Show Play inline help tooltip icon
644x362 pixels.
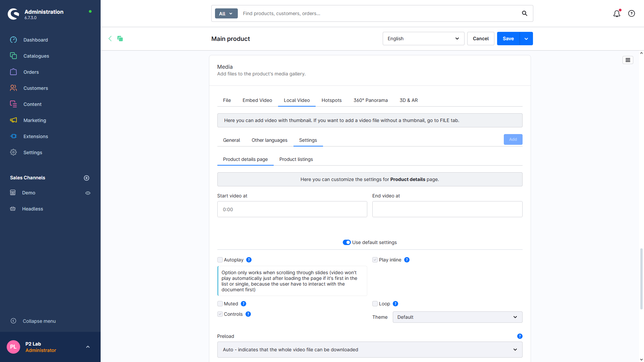pos(407,260)
